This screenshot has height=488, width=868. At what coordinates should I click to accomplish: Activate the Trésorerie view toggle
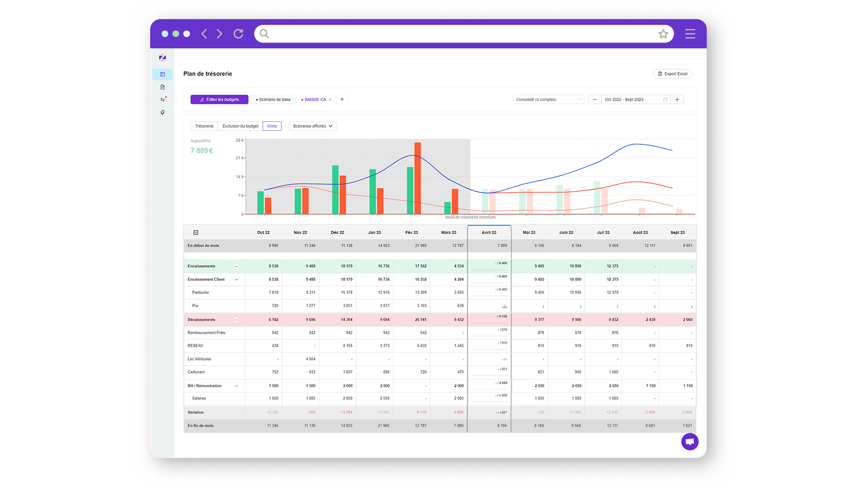pos(204,126)
